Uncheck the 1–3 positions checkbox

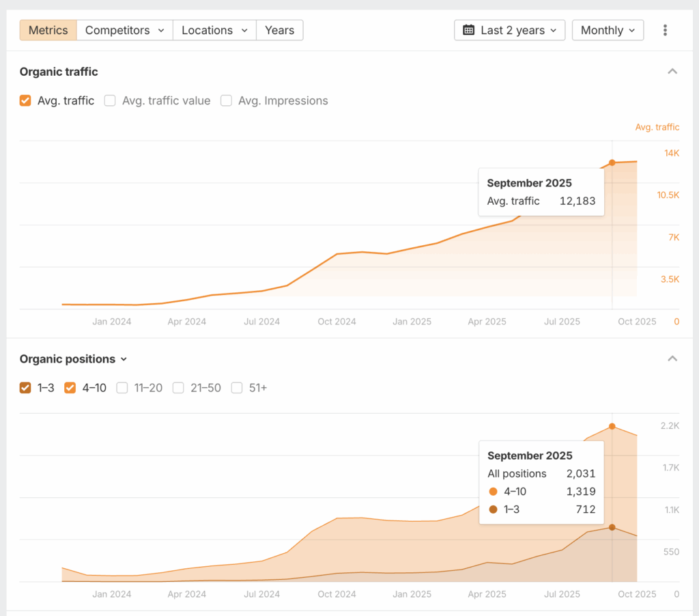pos(25,388)
